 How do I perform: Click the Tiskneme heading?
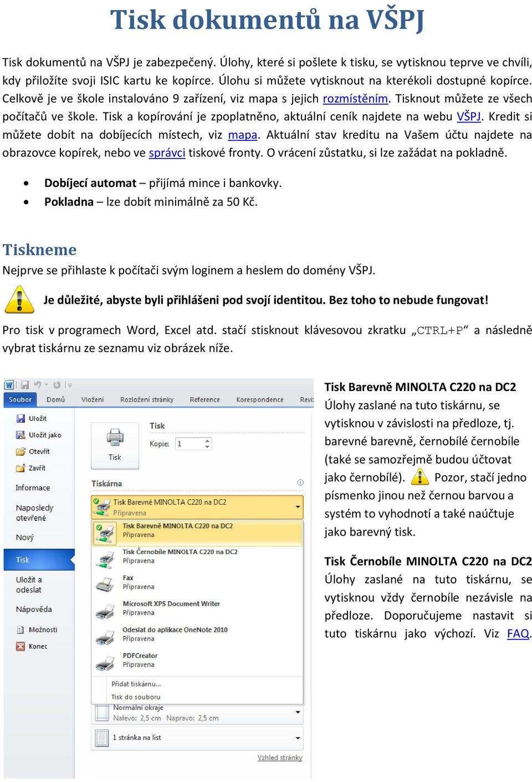pyautogui.click(x=39, y=250)
